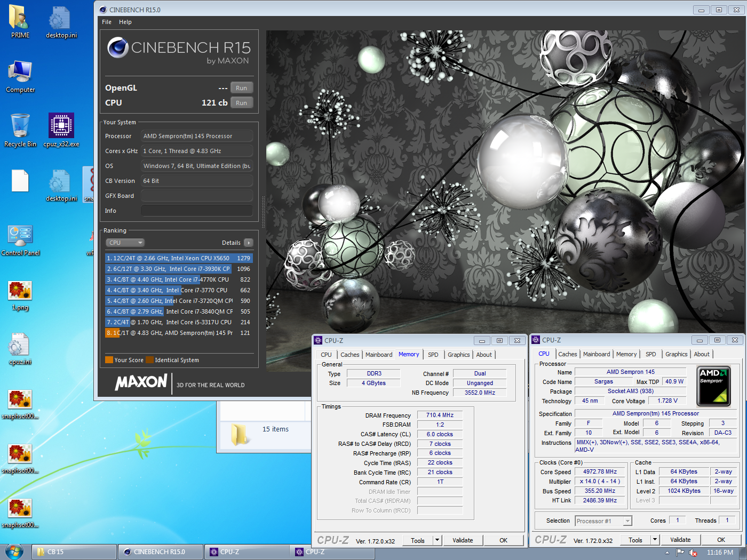Click the brown Identical System swatch
Image resolution: width=747 pixels, height=560 pixels.
(150, 360)
